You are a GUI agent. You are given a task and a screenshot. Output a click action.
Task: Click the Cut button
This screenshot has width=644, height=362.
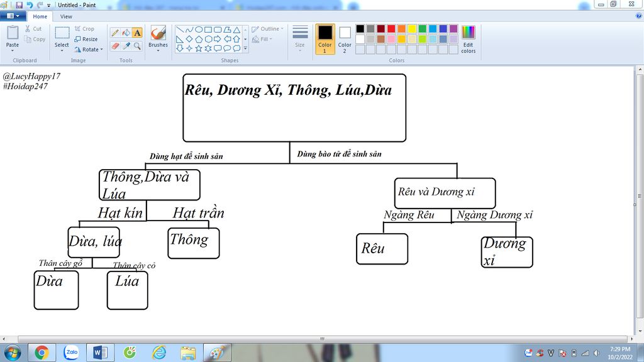coord(33,29)
